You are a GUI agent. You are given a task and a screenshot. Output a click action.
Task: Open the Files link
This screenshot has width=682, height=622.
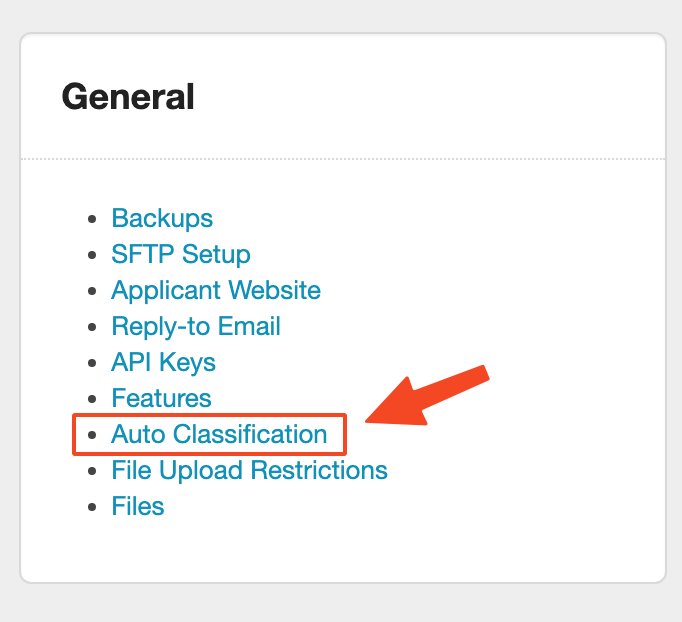138,506
